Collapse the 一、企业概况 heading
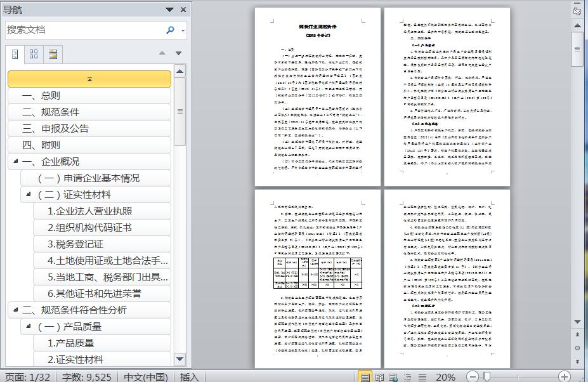The height and width of the screenshot is (382, 588). point(14,162)
